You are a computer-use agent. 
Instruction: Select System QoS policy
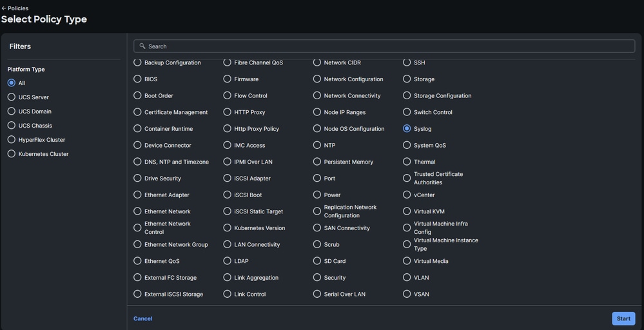407,145
